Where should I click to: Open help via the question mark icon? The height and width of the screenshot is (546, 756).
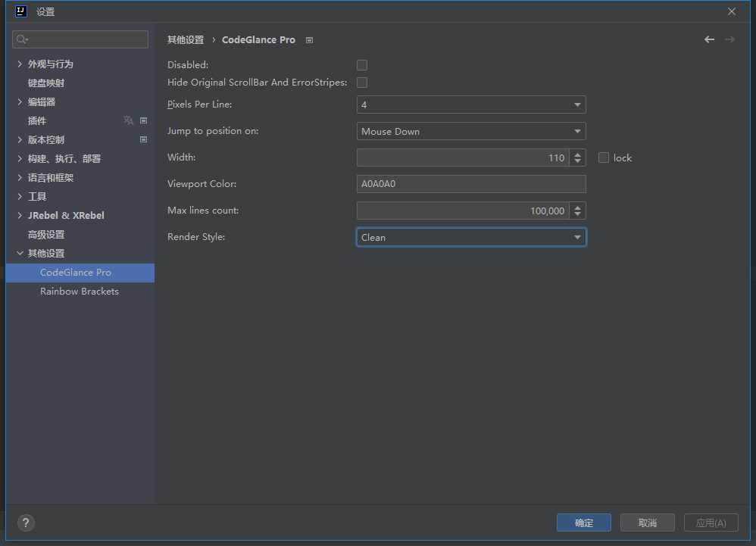(x=25, y=523)
